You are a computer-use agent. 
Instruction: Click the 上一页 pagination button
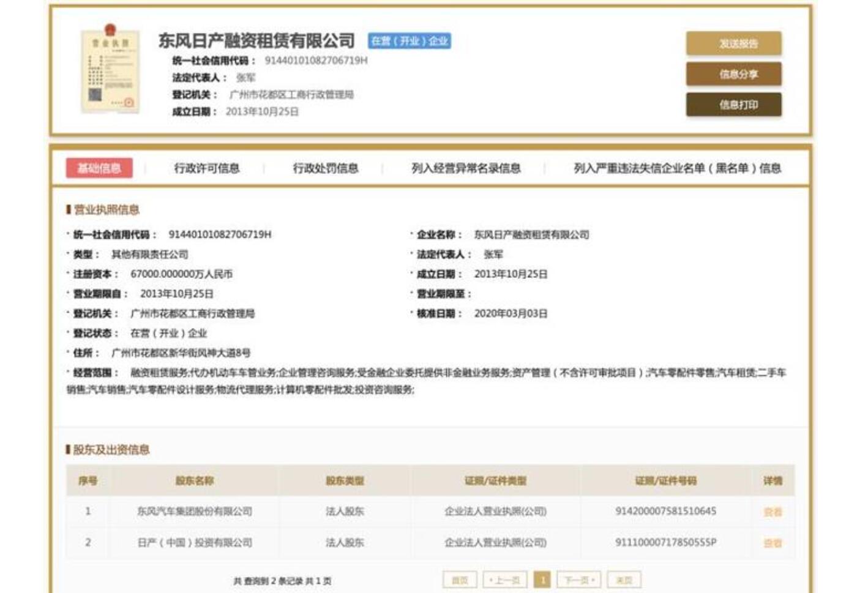pos(505,580)
